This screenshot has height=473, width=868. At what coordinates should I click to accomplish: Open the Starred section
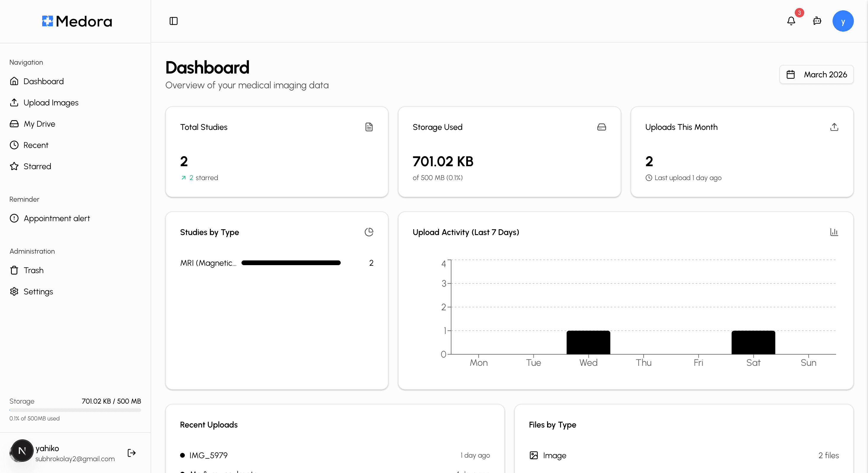pos(37,166)
